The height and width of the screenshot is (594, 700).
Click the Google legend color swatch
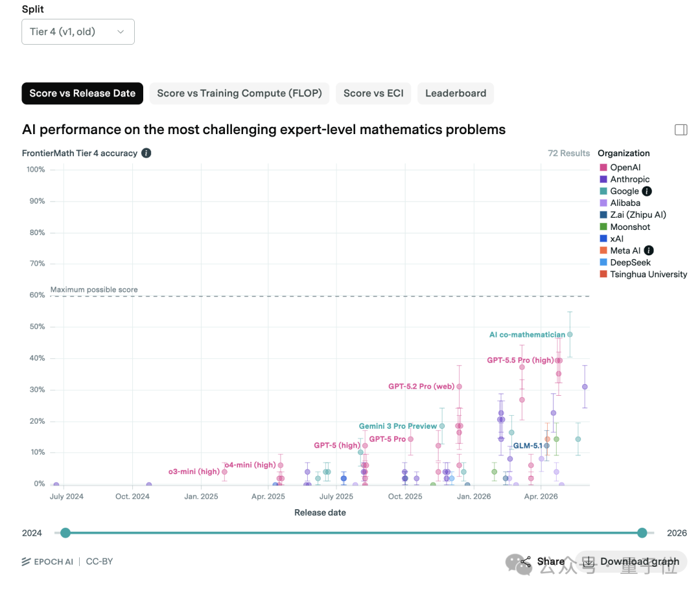[x=603, y=191]
